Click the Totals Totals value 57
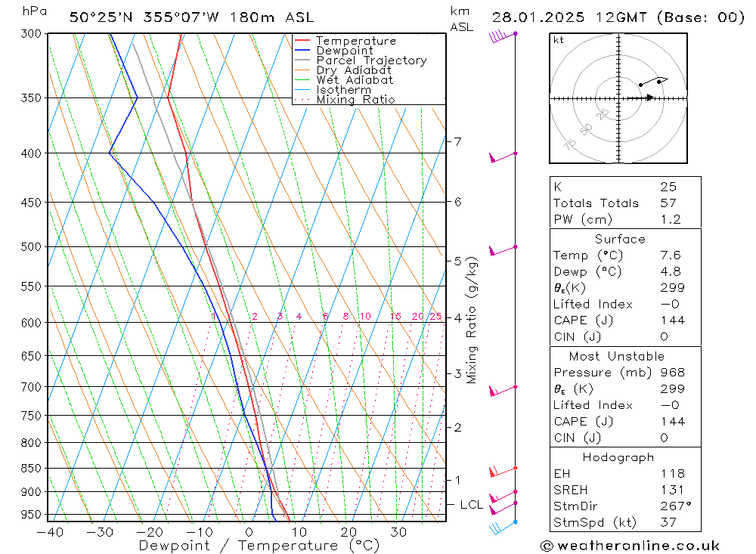 click(668, 203)
